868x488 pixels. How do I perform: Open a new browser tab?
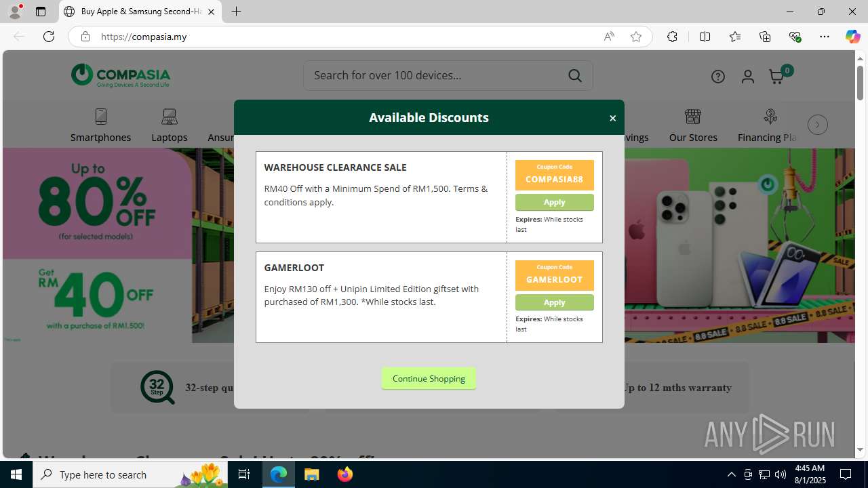click(236, 12)
